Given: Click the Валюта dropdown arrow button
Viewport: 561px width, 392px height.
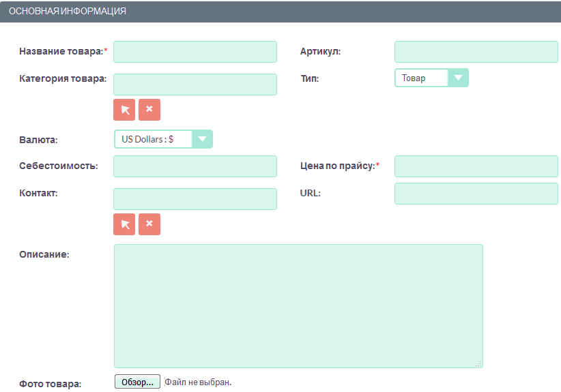Looking at the screenshot, I should click(202, 139).
